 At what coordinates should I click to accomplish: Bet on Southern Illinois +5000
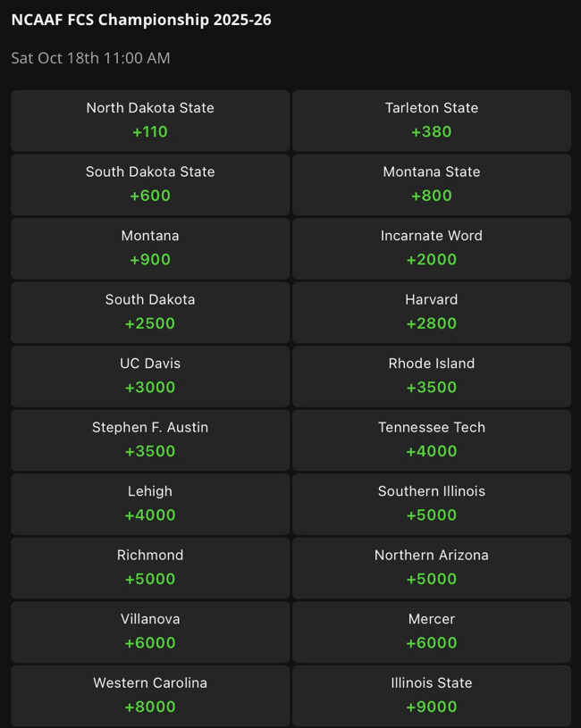[432, 504]
